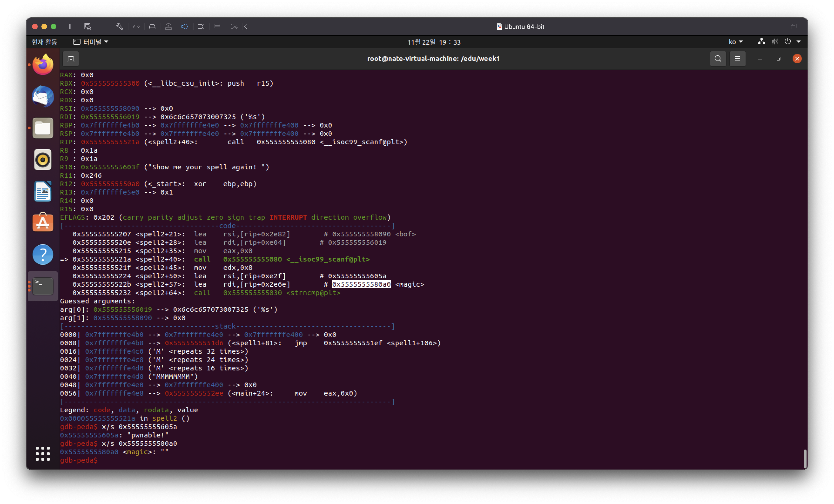The width and height of the screenshot is (834, 504).
Task: Open LibreOffice Writer from dock
Action: pyautogui.click(x=43, y=191)
